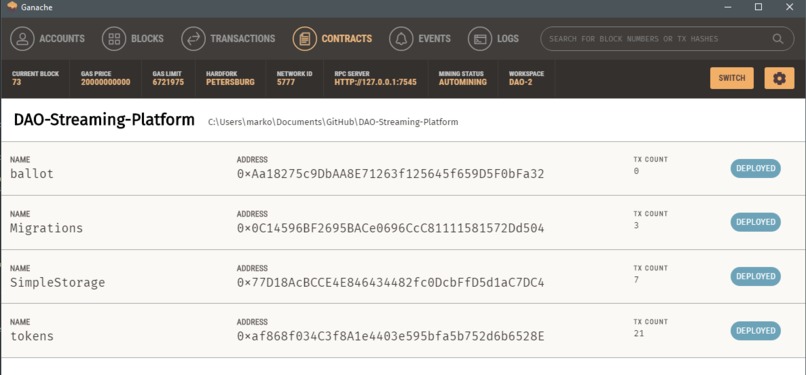Image resolution: width=806 pixels, height=375 pixels.
Task: Click gas limit value 6721975
Action: 168,82
